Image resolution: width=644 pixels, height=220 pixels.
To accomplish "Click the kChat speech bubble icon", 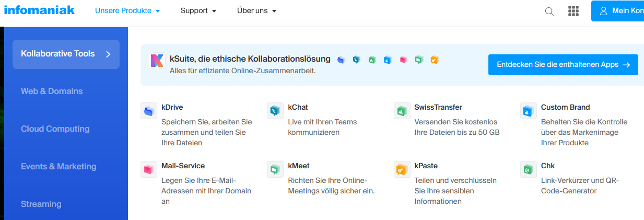I will pyautogui.click(x=275, y=111).
